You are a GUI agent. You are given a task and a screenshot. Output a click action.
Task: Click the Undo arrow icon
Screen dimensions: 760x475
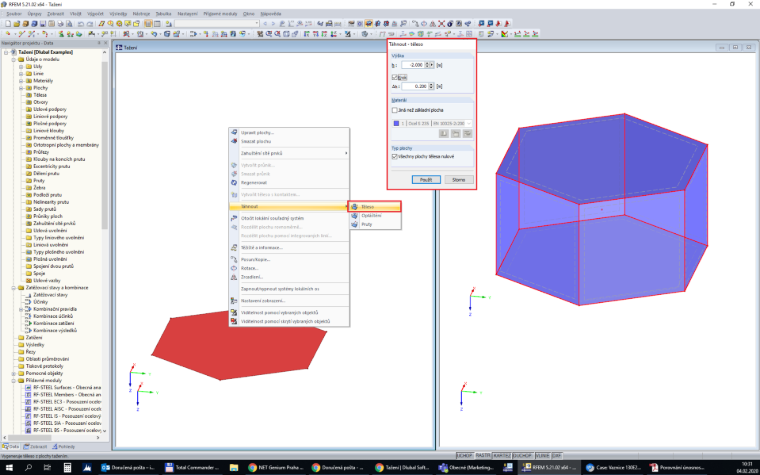pos(81,23)
